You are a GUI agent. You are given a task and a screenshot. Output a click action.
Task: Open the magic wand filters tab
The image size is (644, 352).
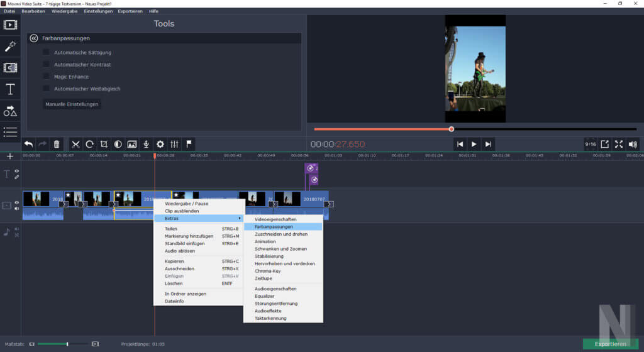tap(10, 47)
